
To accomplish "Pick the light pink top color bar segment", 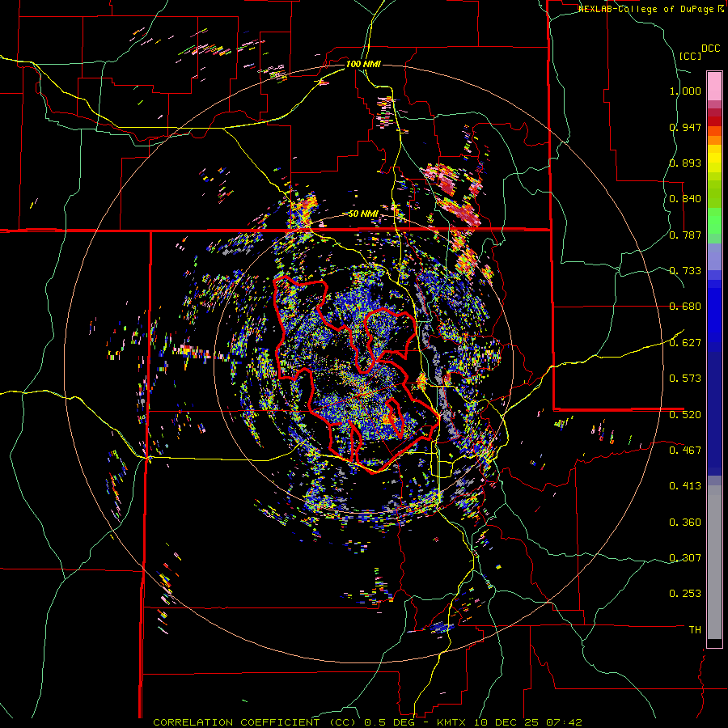I will tap(714, 87).
